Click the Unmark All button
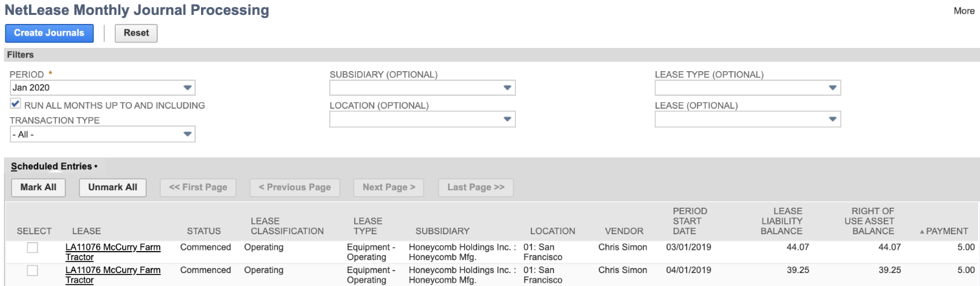 point(112,187)
